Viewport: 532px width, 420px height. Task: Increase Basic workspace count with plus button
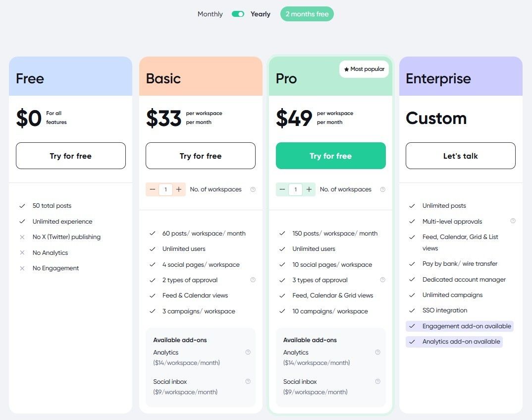[x=179, y=189]
